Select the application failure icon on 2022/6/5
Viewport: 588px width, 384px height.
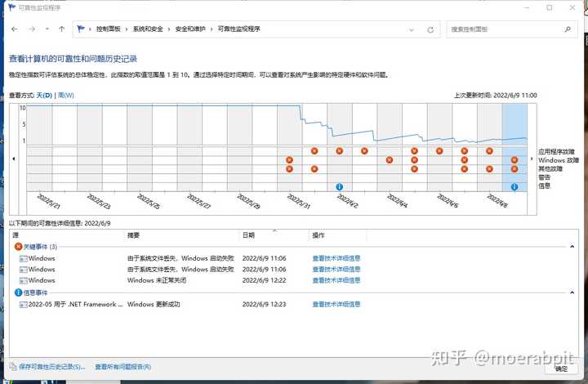414,151
